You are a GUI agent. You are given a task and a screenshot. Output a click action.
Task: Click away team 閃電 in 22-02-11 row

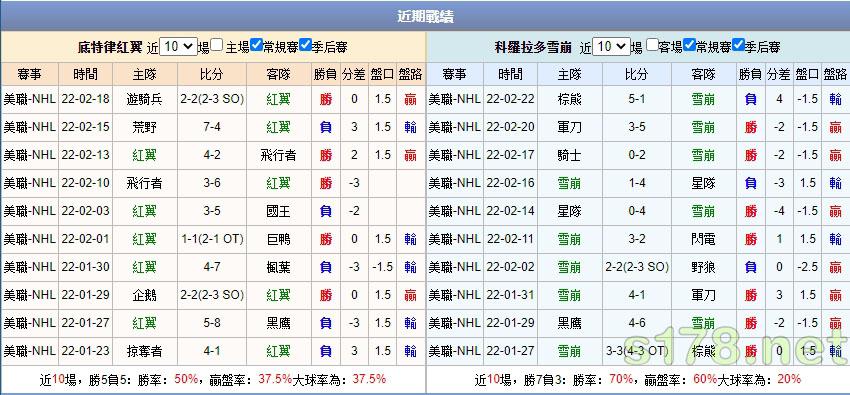[x=703, y=239]
